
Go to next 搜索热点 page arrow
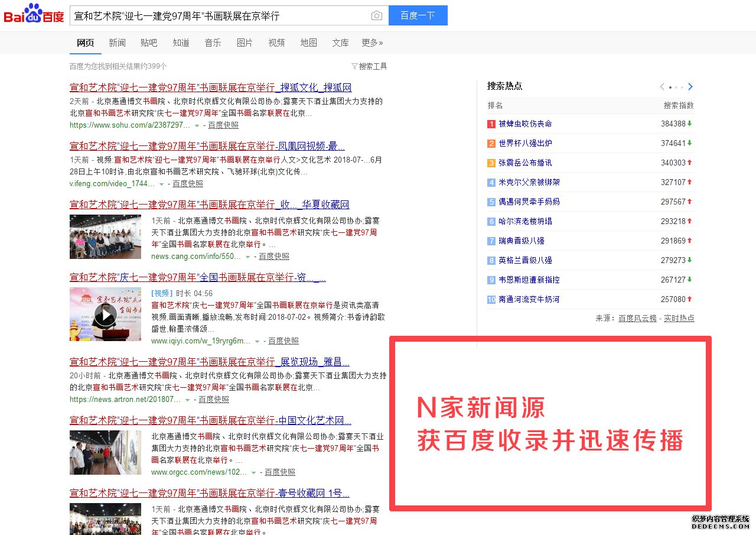[690, 87]
